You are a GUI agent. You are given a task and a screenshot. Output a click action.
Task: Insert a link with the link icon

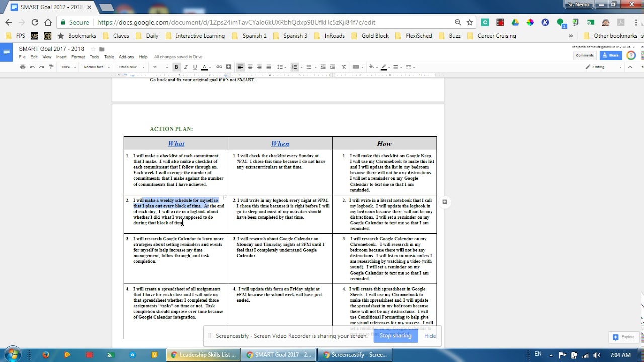click(219, 67)
